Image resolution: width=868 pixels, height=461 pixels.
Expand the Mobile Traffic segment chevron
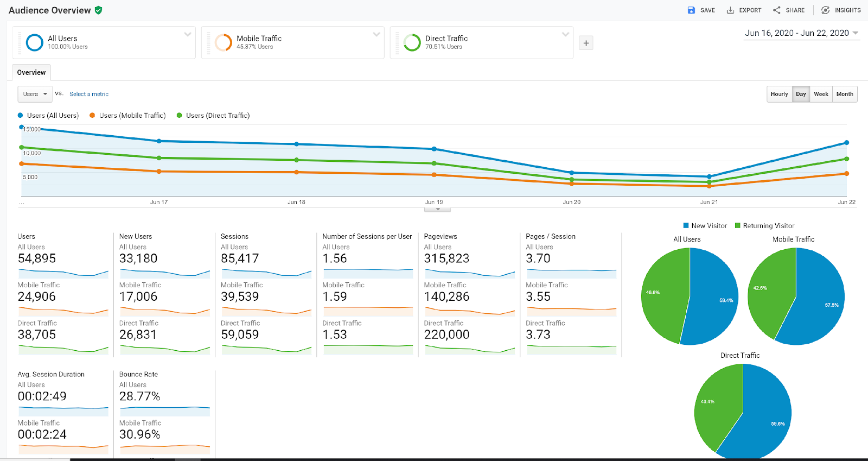[x=376, y=34]
